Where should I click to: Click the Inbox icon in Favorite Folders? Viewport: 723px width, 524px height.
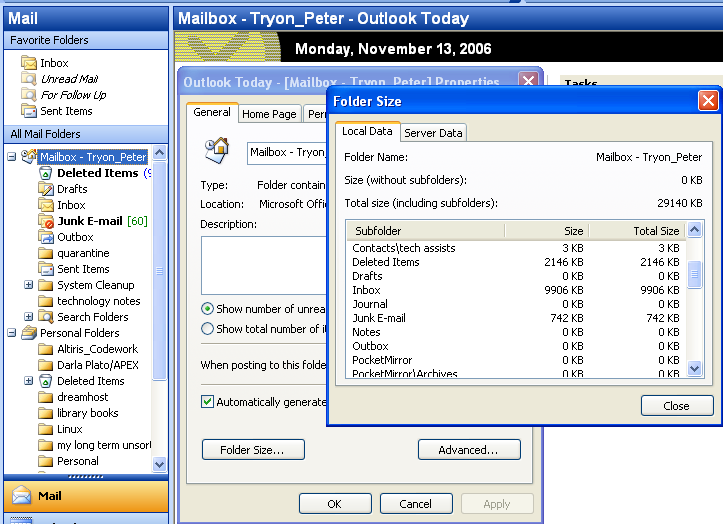click(x=28, y=63)
